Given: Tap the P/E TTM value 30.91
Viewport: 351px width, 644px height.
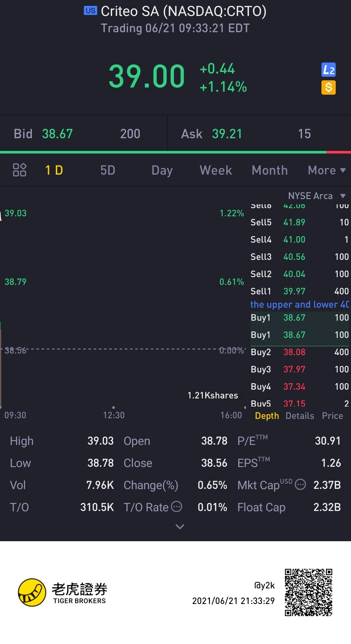Looking at the screenshot, I should (328, 441).
